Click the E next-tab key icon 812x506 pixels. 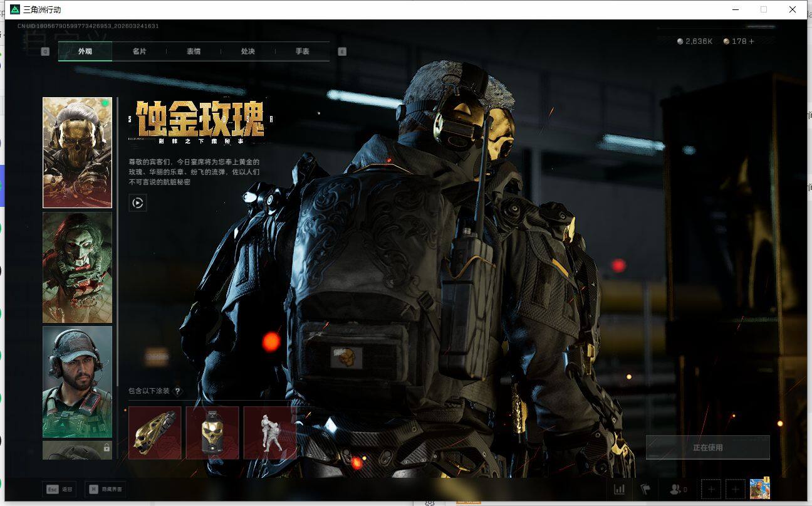coord(342,51)
